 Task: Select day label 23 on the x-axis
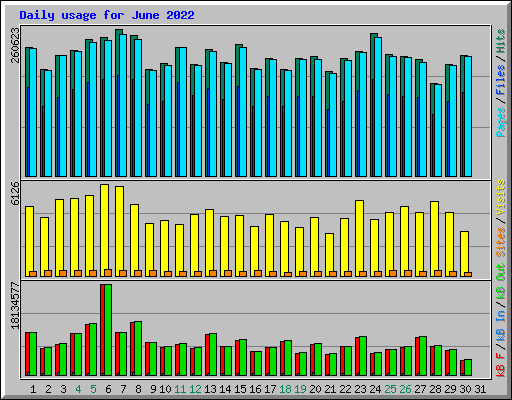point(360,389)
